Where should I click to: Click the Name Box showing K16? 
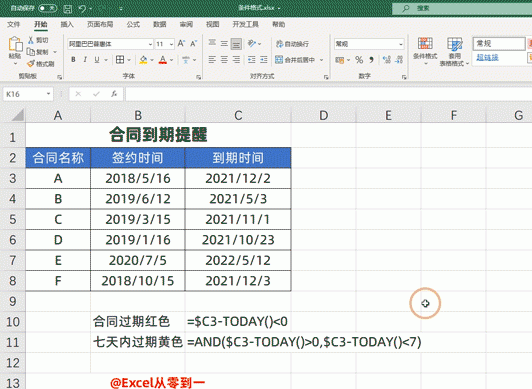[28, 94]
